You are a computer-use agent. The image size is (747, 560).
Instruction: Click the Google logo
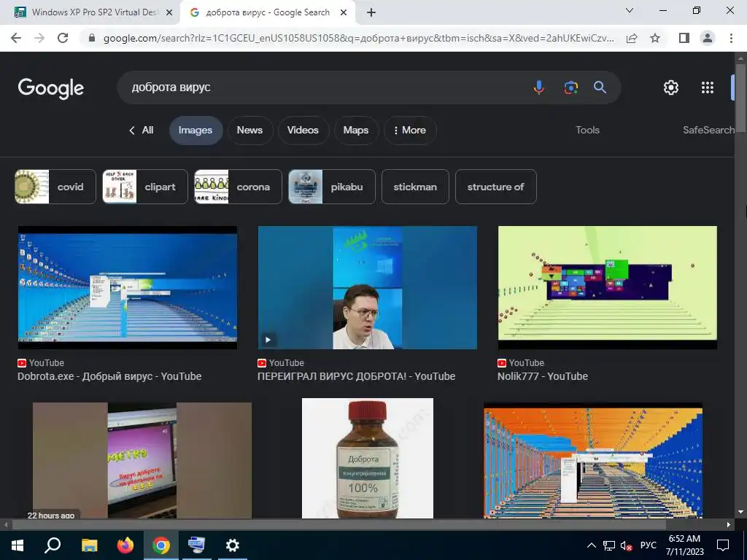pos(51,88)
